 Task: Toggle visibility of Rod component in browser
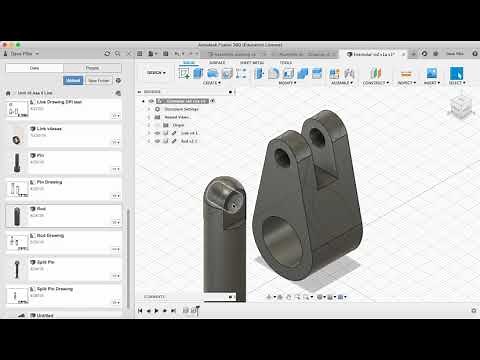tap(158, 141)
